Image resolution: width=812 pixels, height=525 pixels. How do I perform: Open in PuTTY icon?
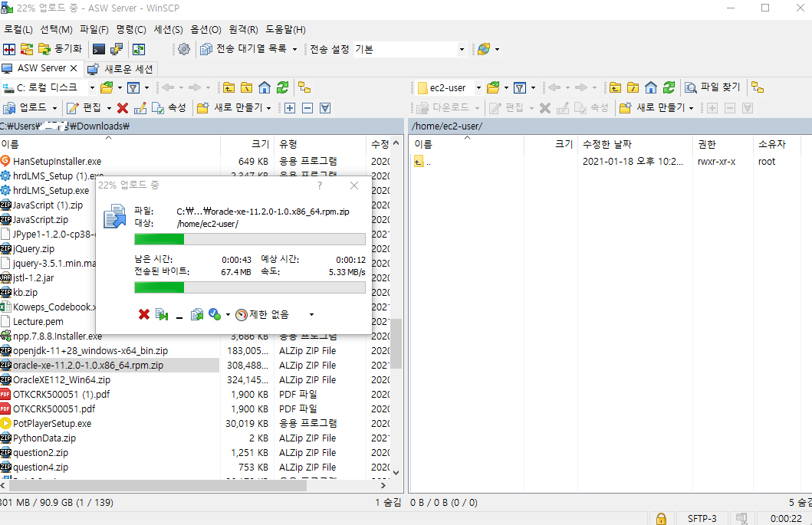click(117, 49)
